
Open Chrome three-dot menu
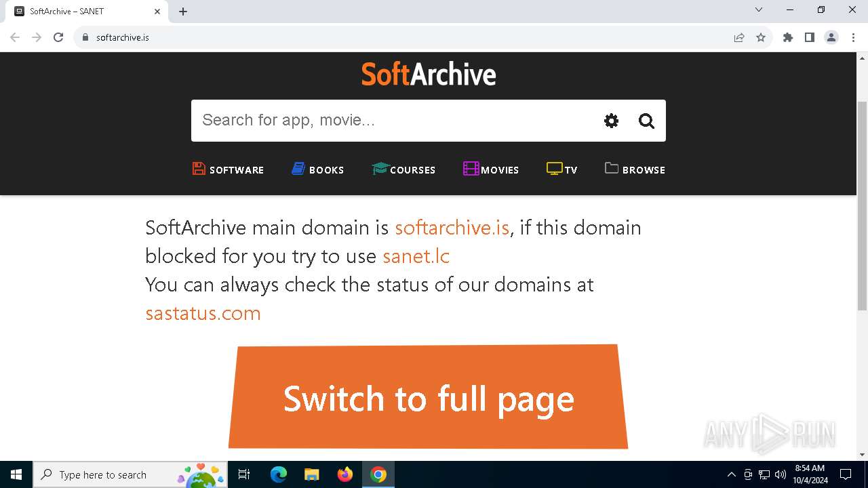point(853,37)
